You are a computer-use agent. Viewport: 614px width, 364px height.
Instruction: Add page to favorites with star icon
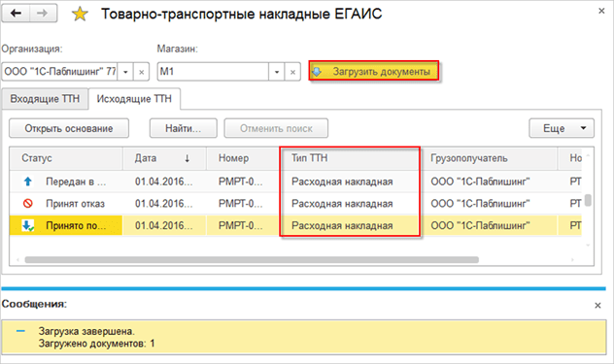(x=80, y=15)
